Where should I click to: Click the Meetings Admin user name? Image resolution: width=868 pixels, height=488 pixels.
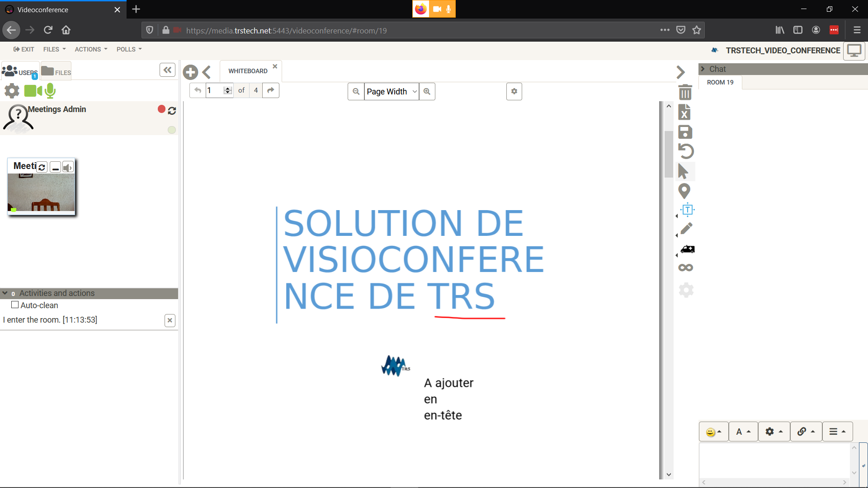pos(57,109)
